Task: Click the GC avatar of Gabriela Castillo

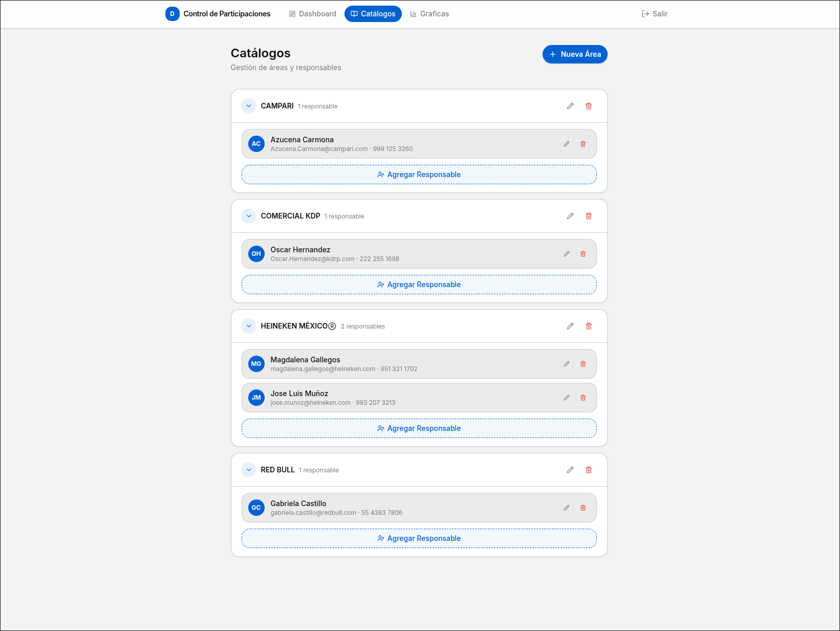Action: 256,508
